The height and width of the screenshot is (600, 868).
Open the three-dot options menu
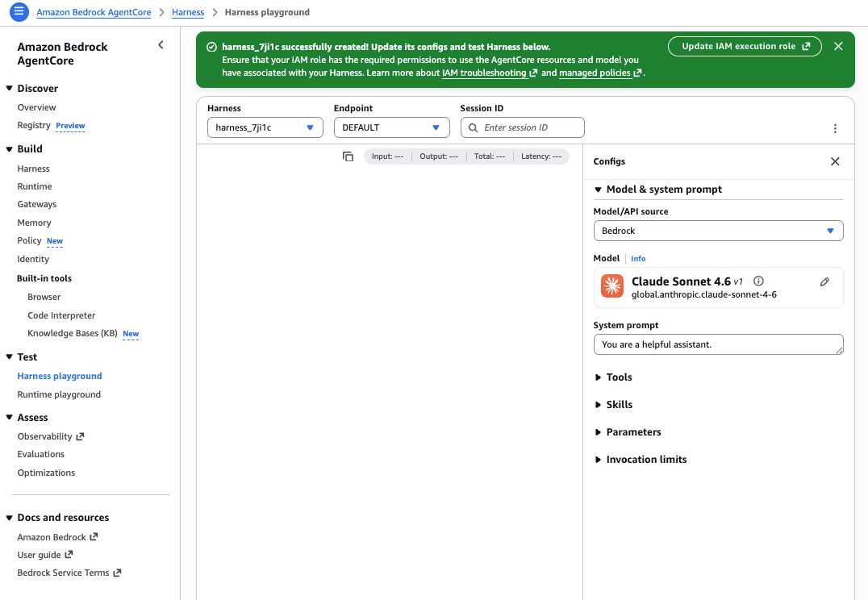(835, 128)
